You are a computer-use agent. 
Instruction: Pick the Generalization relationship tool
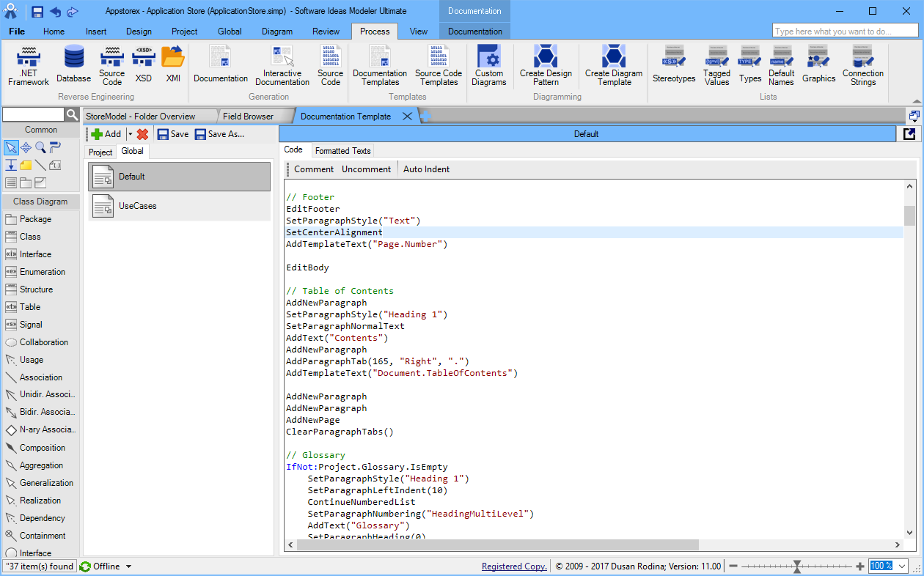[40, 483]
